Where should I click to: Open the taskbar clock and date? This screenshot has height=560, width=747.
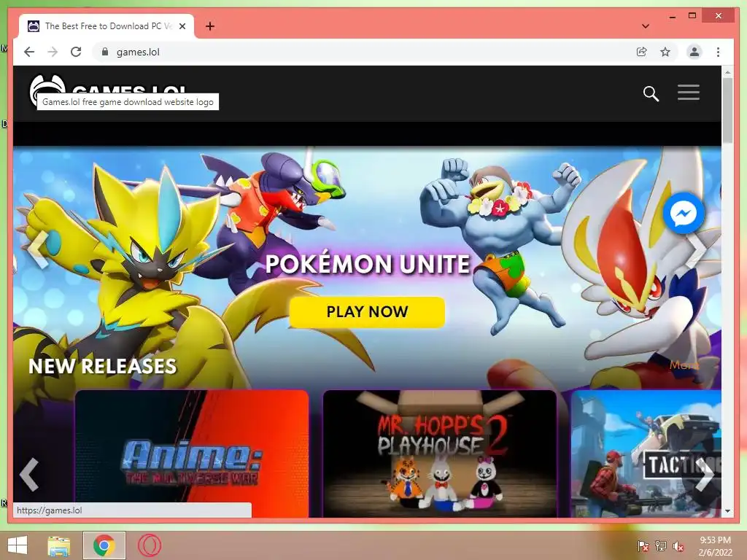(x=715, y=546)
